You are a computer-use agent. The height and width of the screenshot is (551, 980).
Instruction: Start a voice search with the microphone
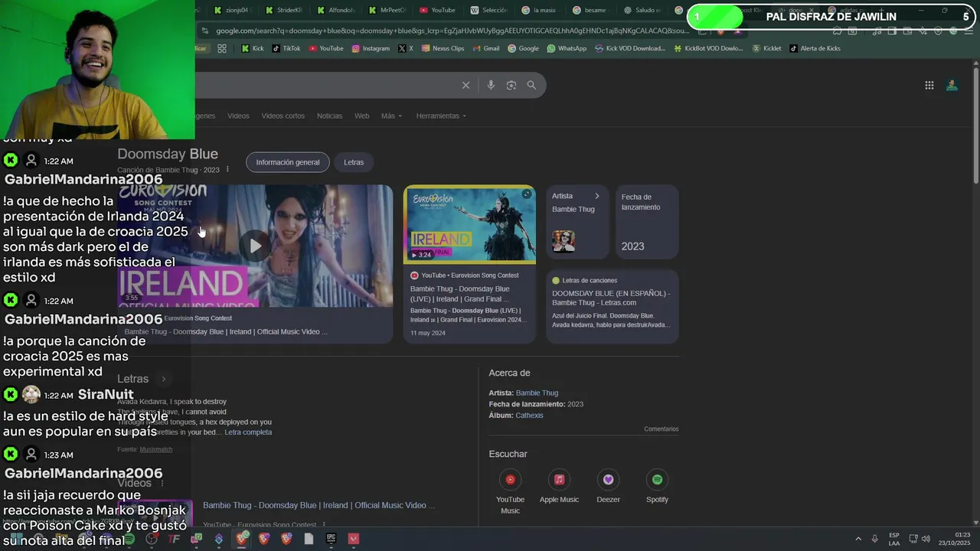[491, 85]
